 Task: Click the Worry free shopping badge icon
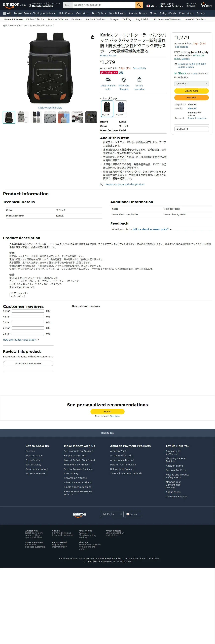tap(124, 80)
